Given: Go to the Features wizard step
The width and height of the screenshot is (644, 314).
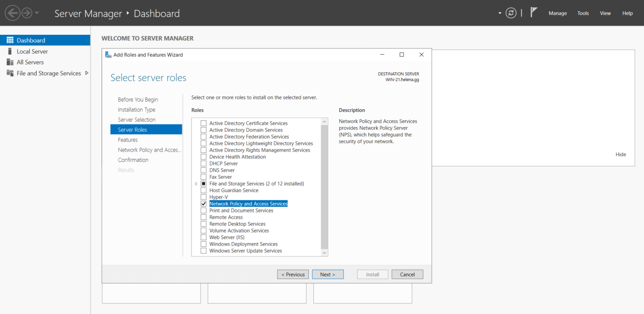Looking at the screenshot, I should pos(128,140).
